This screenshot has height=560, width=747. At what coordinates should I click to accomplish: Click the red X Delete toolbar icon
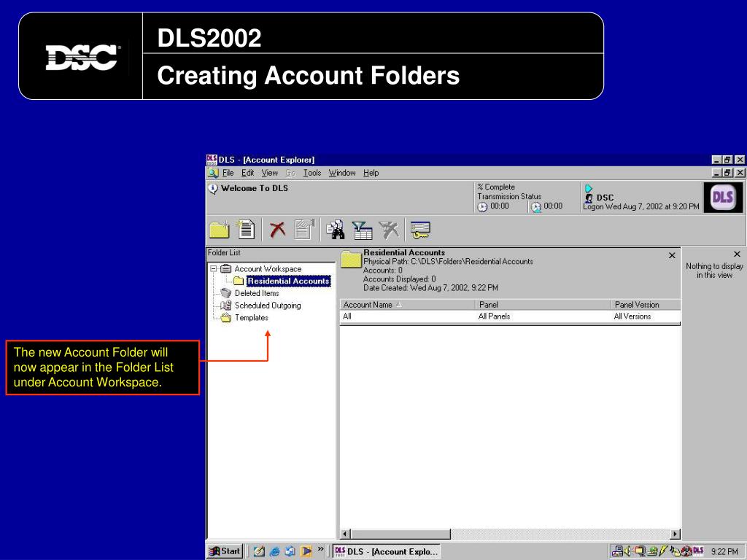[277, 230]
